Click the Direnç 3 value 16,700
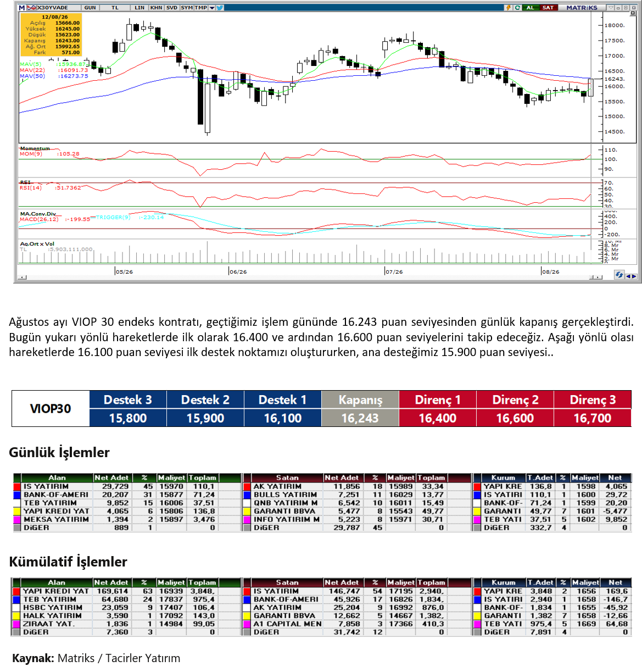 click(593, 418)
